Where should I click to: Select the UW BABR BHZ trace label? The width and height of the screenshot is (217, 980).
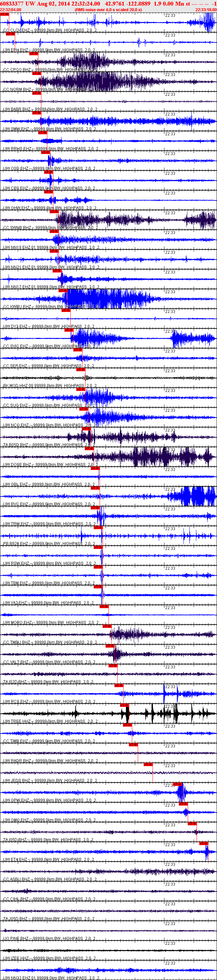click(50, 109)
